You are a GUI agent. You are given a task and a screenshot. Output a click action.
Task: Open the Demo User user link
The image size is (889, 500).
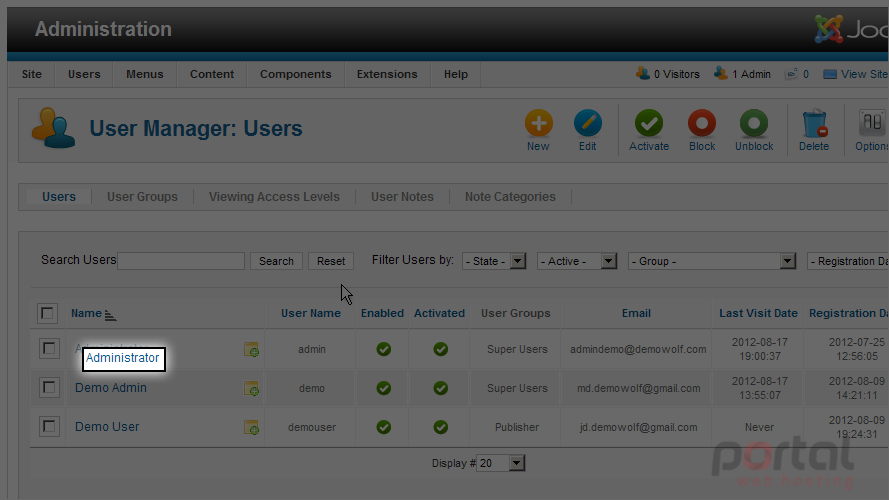107,427
